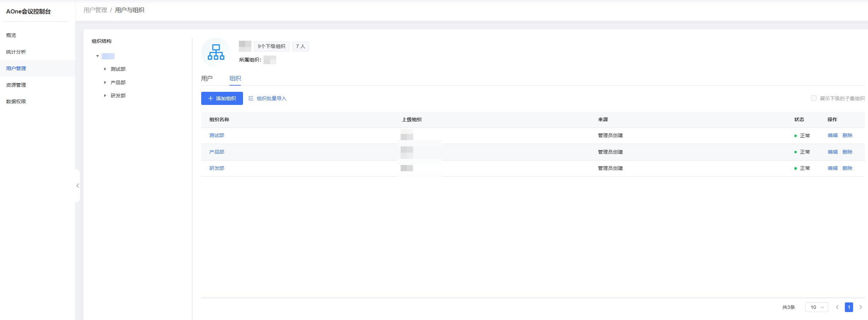Open 资源管理 in the sidebar
The image size is (868, 320).
tap(16, 85)
